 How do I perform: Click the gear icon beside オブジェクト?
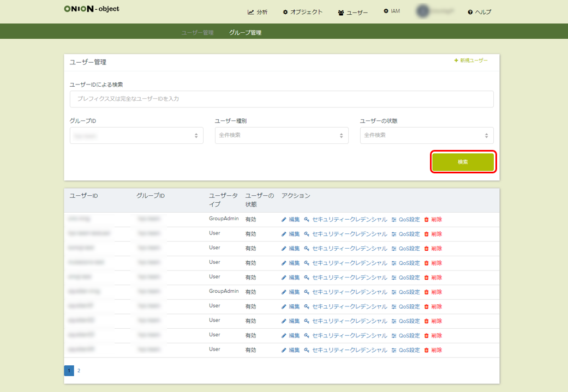coord(285,12)
